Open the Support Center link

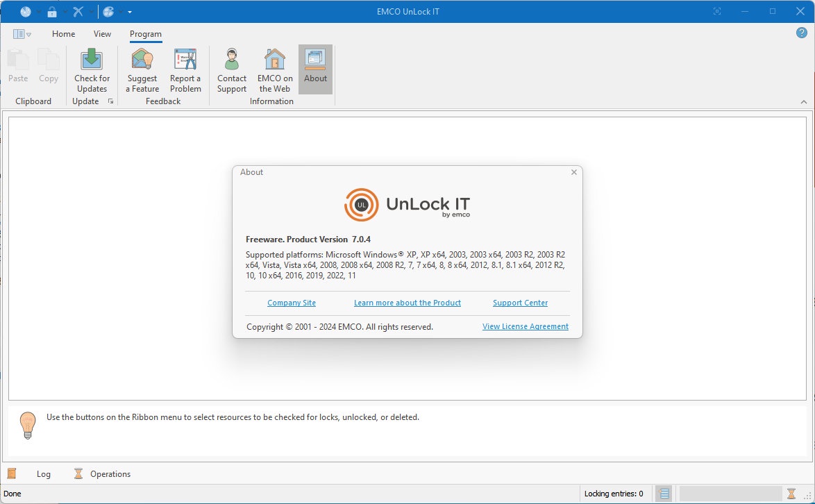coord(520,303)
